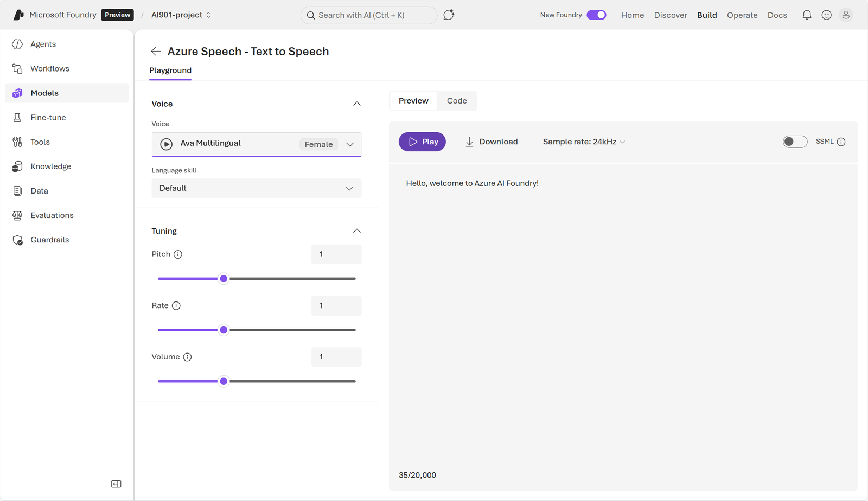Open the notifications bell

(x=807, y=15)
